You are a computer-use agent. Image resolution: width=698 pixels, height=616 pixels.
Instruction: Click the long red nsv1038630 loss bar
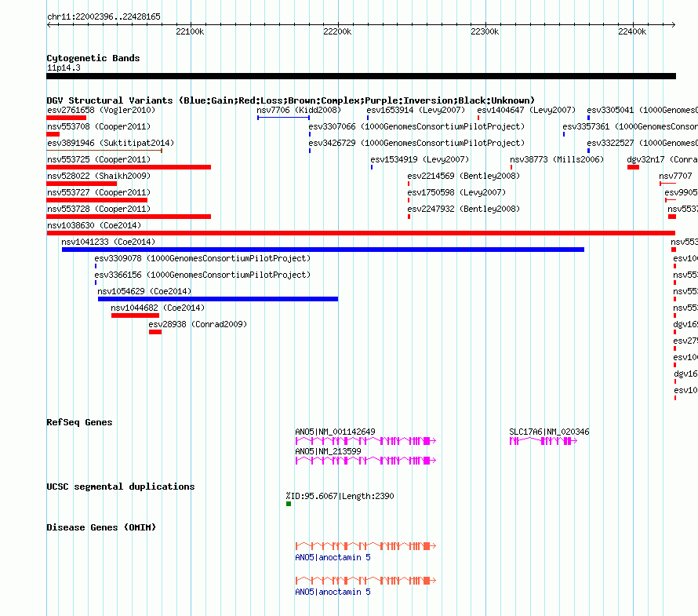tap(361, 233)
